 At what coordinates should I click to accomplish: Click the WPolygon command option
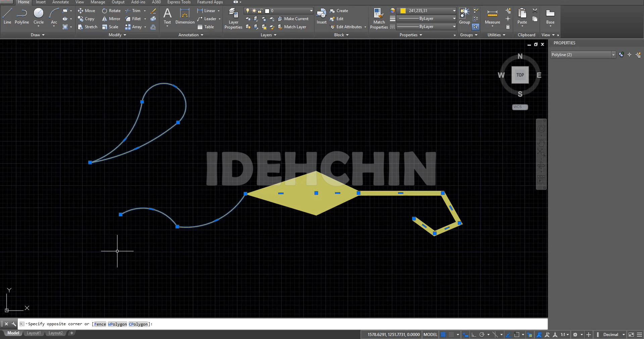[x=117, y=324]
